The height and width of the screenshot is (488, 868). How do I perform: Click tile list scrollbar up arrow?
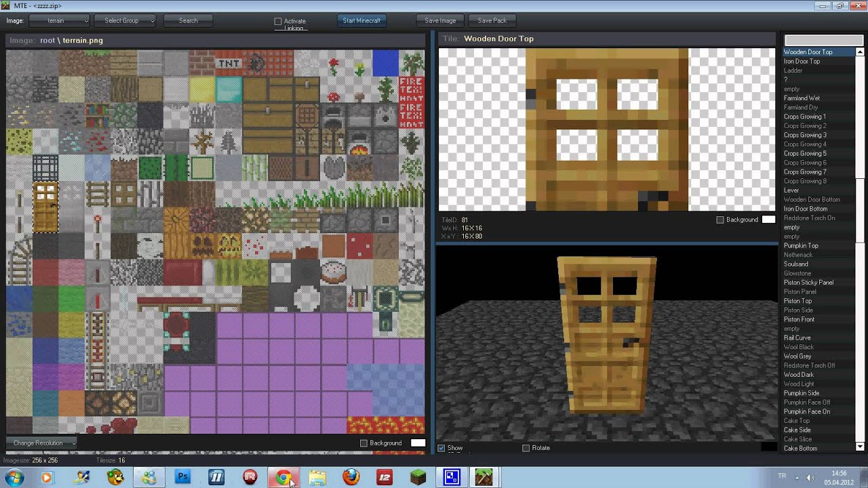(x=861, y=52)
